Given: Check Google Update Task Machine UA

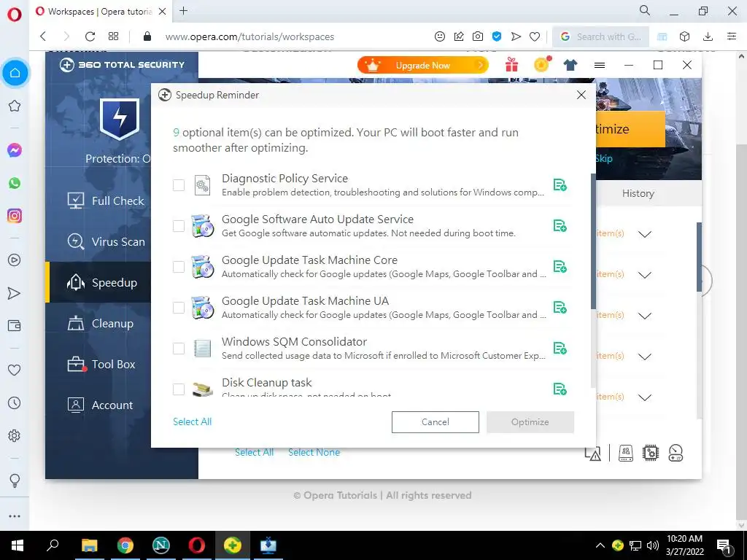Looking at the screenshot, I should [x=179, y=308].
